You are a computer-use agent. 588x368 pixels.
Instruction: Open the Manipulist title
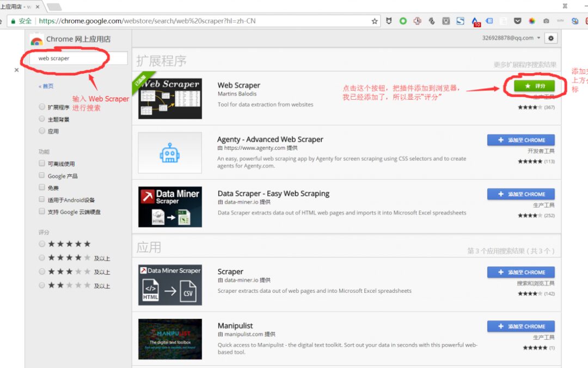[235, 325]
